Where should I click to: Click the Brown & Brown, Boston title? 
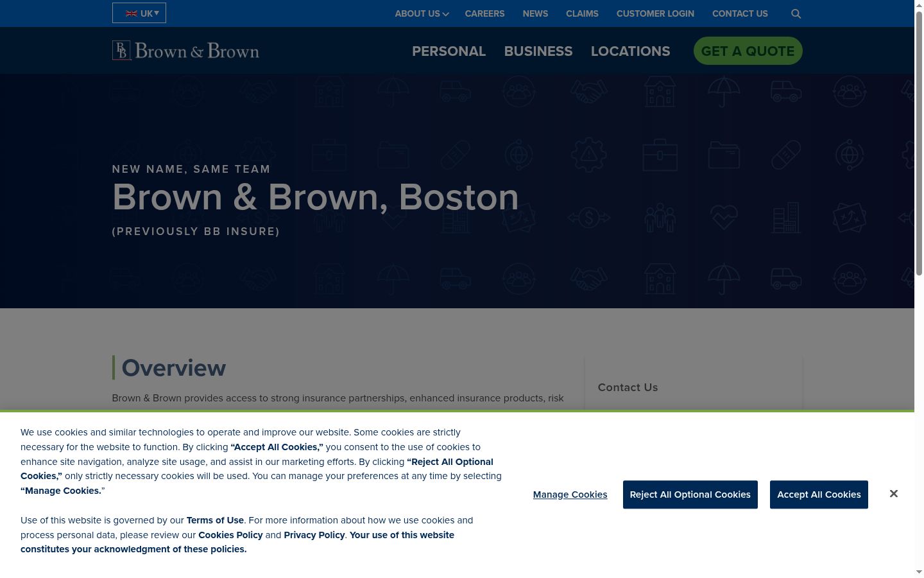(315, 197)
